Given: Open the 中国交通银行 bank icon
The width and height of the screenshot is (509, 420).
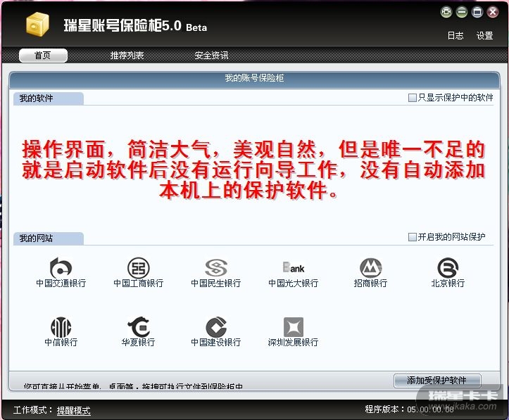Looking at the screenshot, I should (x=61, y=268).
